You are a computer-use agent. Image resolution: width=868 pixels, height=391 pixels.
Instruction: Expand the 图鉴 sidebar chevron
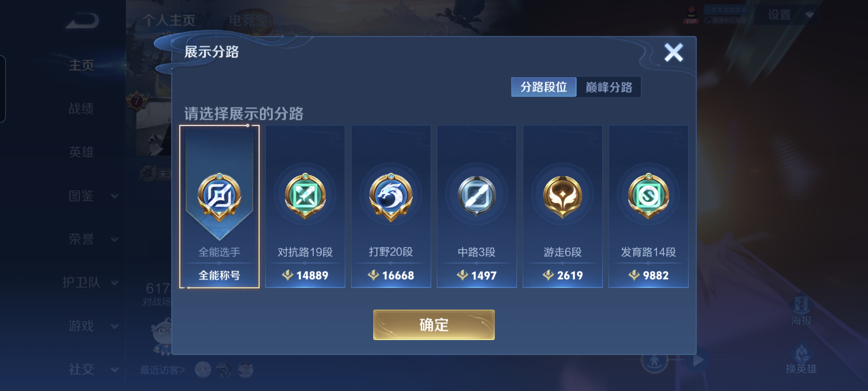tap(115, 196)
